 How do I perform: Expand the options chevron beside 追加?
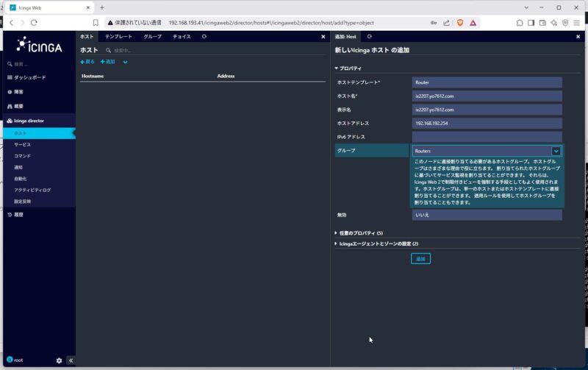click(x=125, y=62)
